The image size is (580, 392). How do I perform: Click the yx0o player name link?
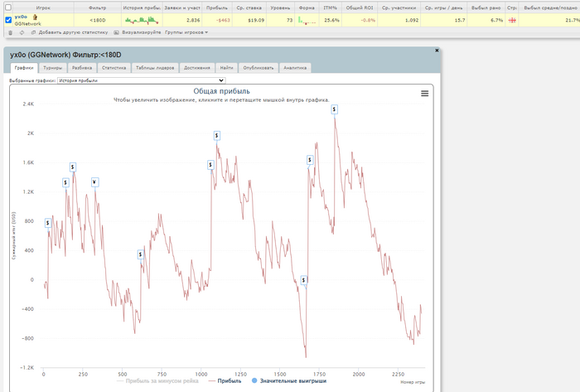tap(21, 17)
